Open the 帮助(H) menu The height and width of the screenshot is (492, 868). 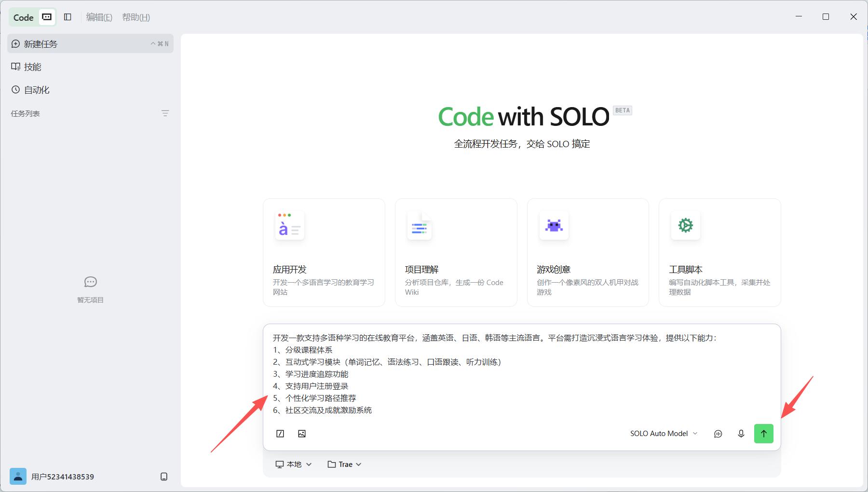coord(136,17)
